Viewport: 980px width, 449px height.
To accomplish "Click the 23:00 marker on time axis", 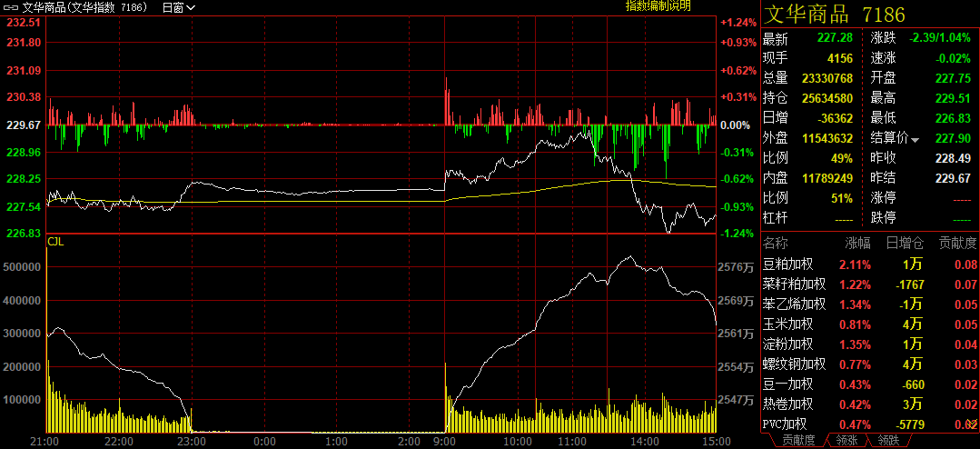I will click(x=191, y=441).
